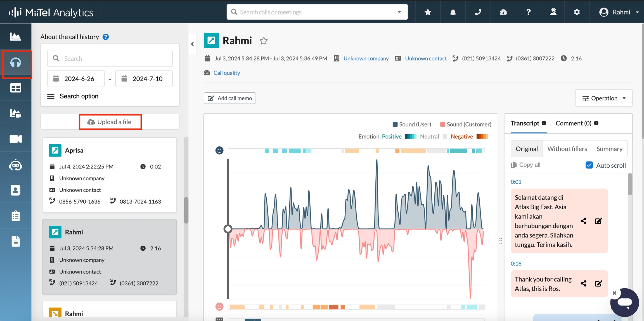644x321 pixels.
Task: Open the Call quality link
Action: click(x=226, y=73)
